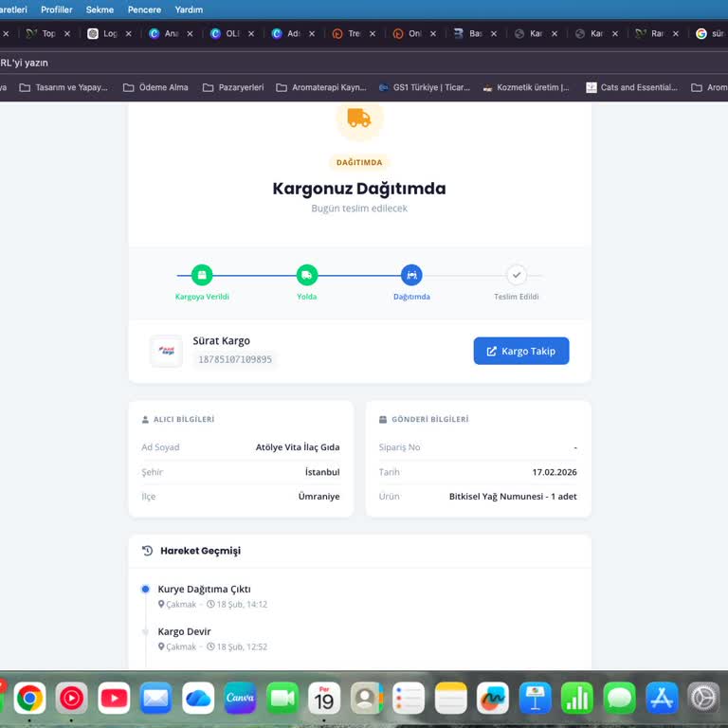
Task: Click the Kargoya Verildi step icon
Action: (202, 275)
